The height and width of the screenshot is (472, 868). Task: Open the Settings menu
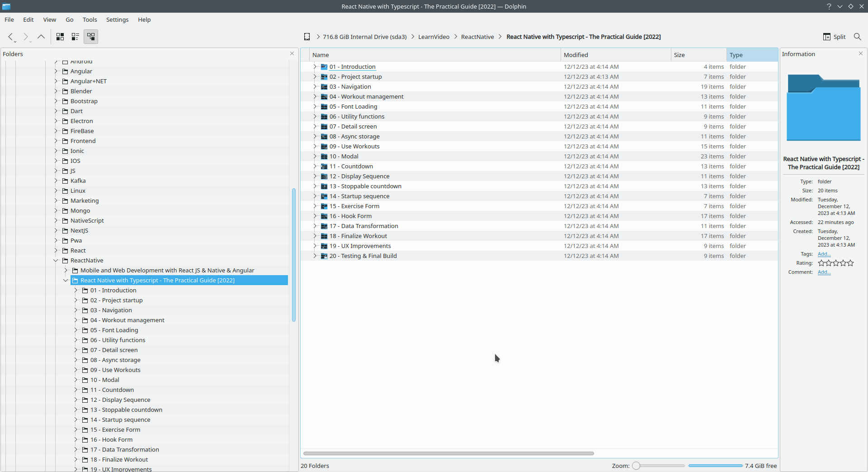(x=118, y=19)
